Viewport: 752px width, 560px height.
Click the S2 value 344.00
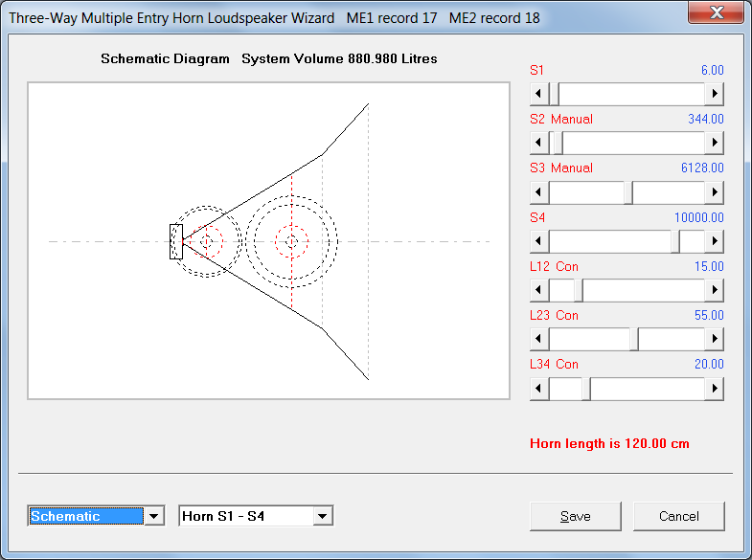coord(706,119)
